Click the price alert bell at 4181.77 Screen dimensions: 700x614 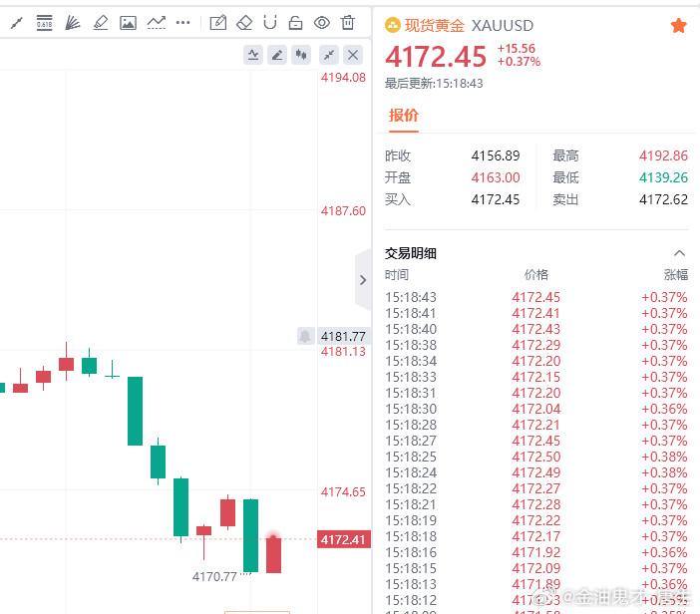pos(305,336)
